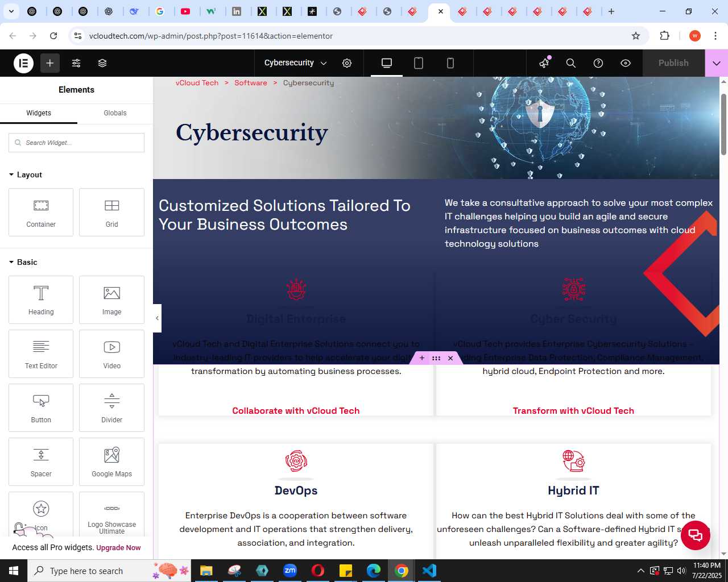Open the Windows Start menu

coord(14,571)
